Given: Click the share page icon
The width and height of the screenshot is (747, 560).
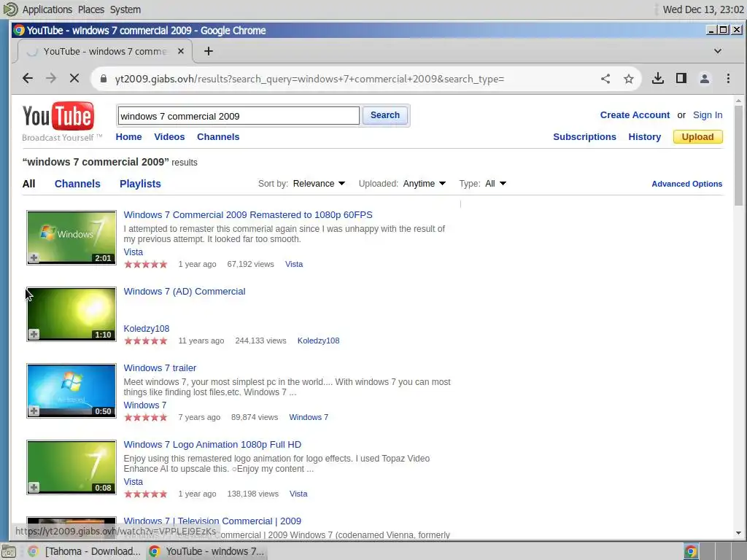Looking at the screenshot, I should point(605,79).
